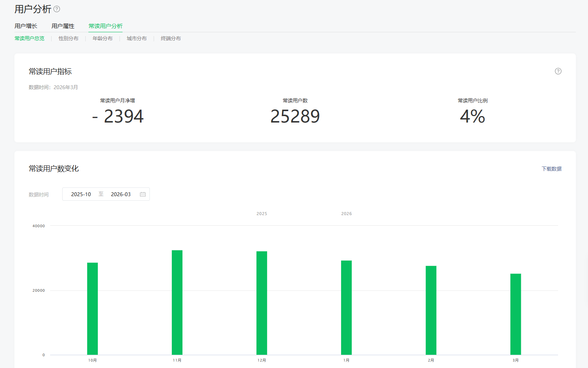Image resolution: width=588 pixels, height=368 pixels.
Task: Open calendar icon in date range picker
Action: [143, 194]
